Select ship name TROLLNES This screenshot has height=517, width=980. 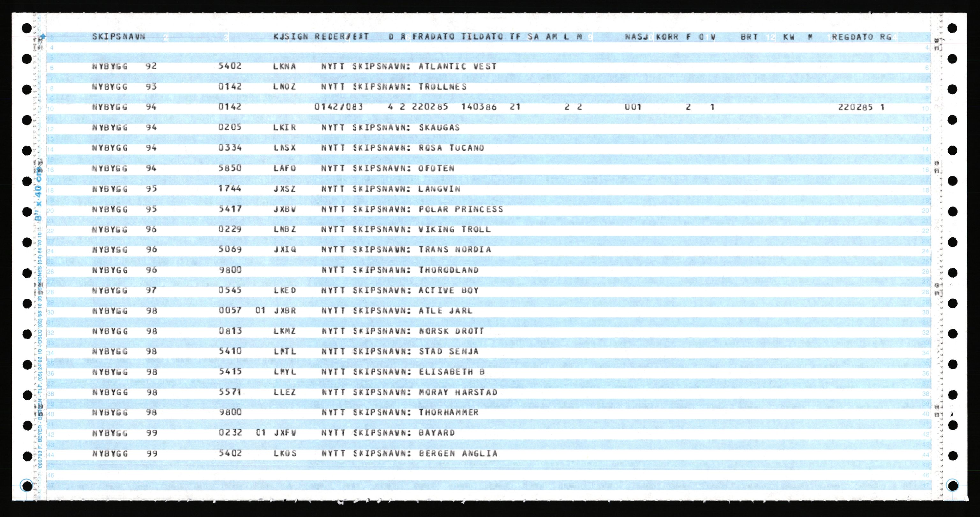[x=442, y=86]
